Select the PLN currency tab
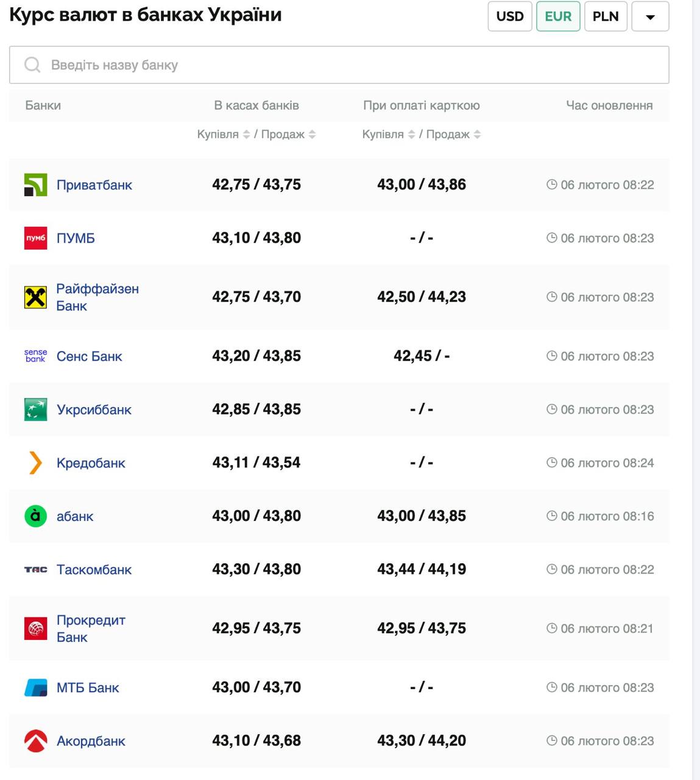Screen dimensions: 700x780 coord(605,16)
